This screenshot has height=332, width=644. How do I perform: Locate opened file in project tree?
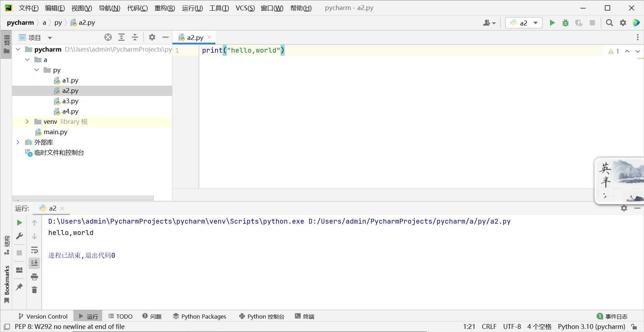click(x=108, y=37)
